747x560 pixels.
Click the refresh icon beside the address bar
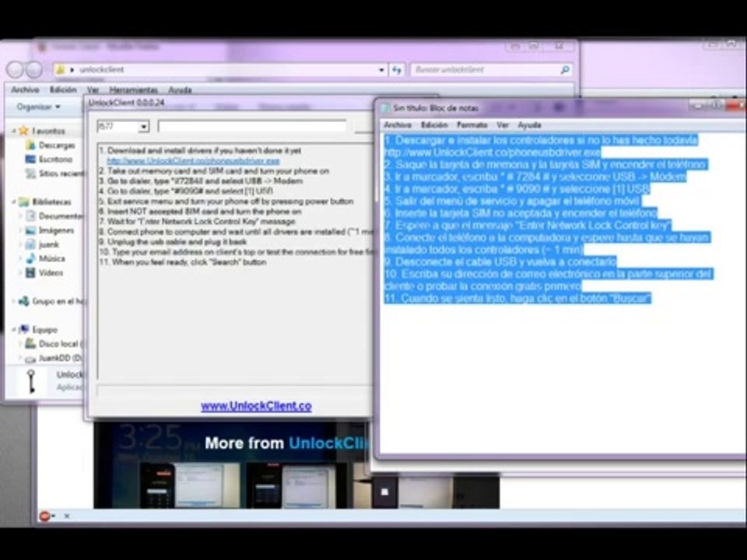point(397,70)
